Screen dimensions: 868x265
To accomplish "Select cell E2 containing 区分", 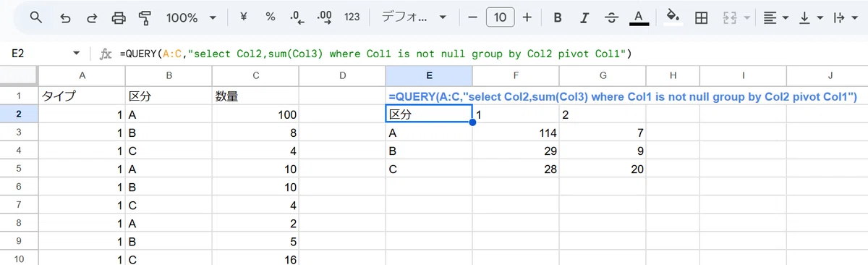I will (429, 114).
